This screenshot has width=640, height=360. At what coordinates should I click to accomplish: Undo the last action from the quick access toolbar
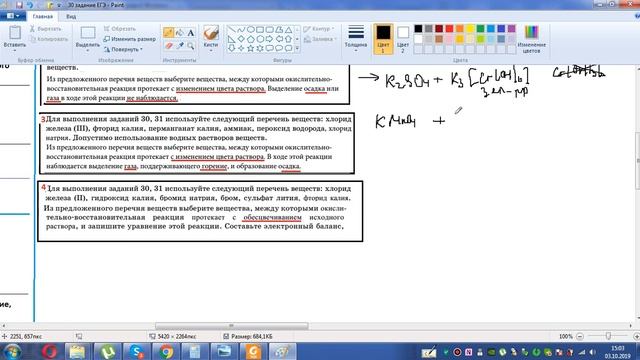click(30, 5)
